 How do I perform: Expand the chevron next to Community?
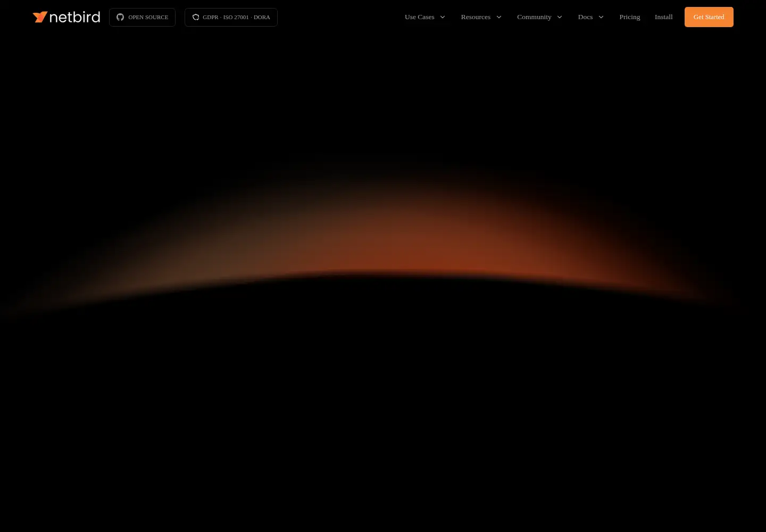pyautogui.click(x=560, y=17)
